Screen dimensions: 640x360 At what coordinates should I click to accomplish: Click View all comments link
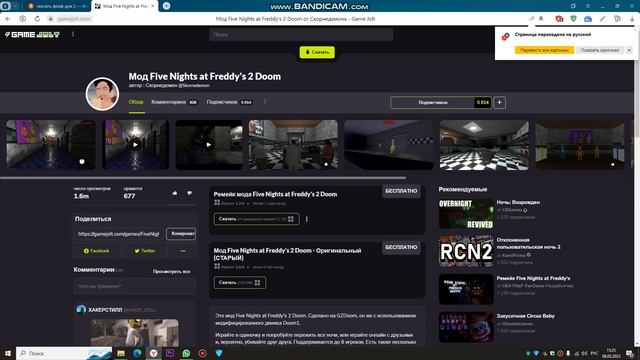[x=171, y=271]
